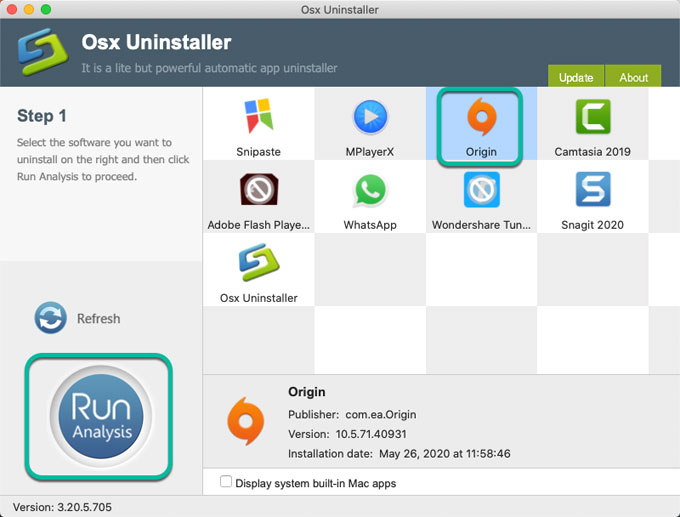Minimize the window with yellow button
The height and width of the screenshot is (517, 680).
click(x=29, y=9)
